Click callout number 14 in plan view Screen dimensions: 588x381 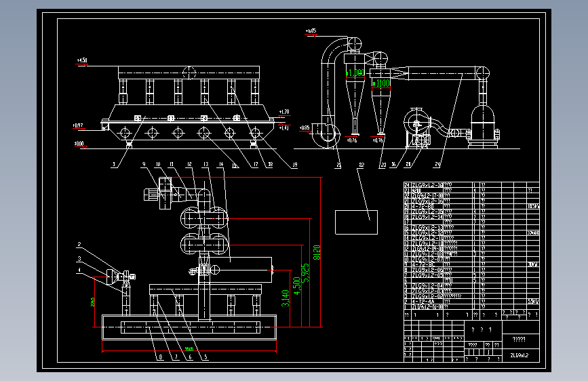point(221,164)
